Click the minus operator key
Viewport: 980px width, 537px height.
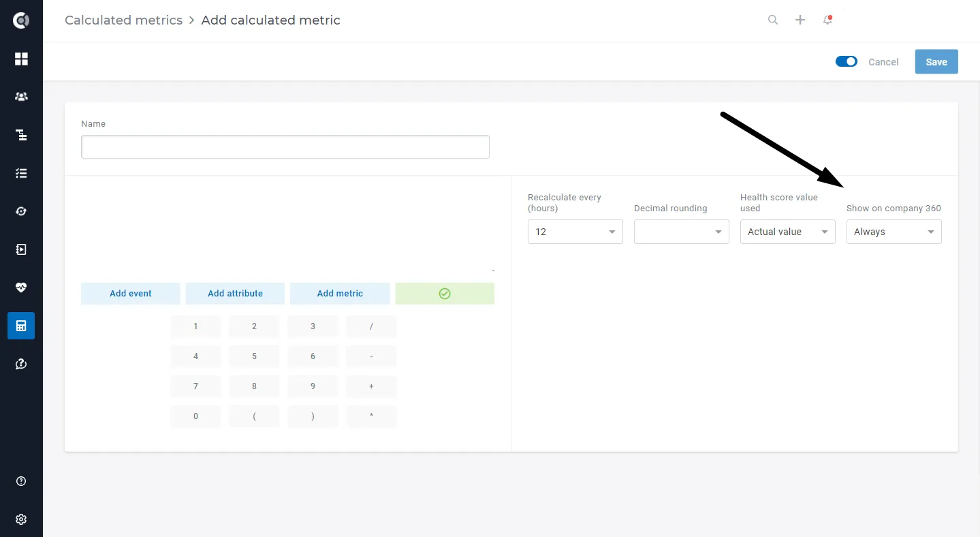[x=371, y=356]
